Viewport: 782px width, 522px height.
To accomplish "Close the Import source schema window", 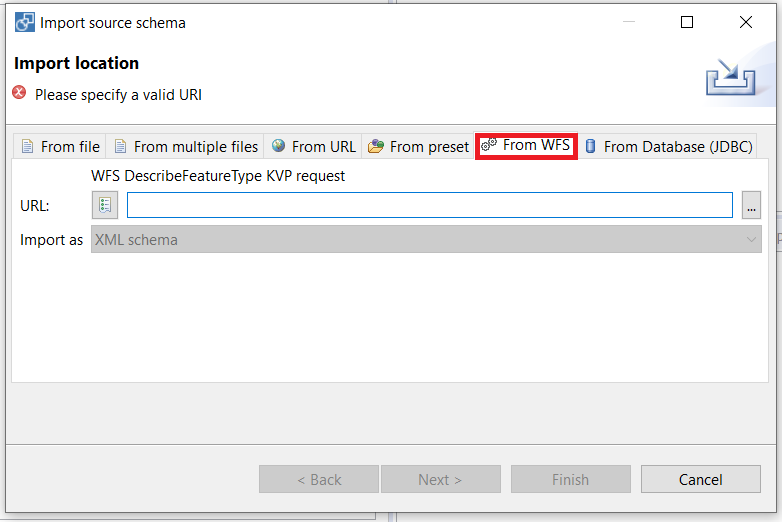I will (x=746, y=22).
